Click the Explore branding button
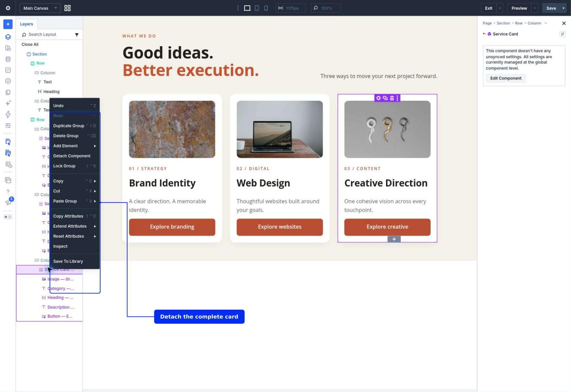Screen dimensions: 571x392 click(x=172, y=227)
